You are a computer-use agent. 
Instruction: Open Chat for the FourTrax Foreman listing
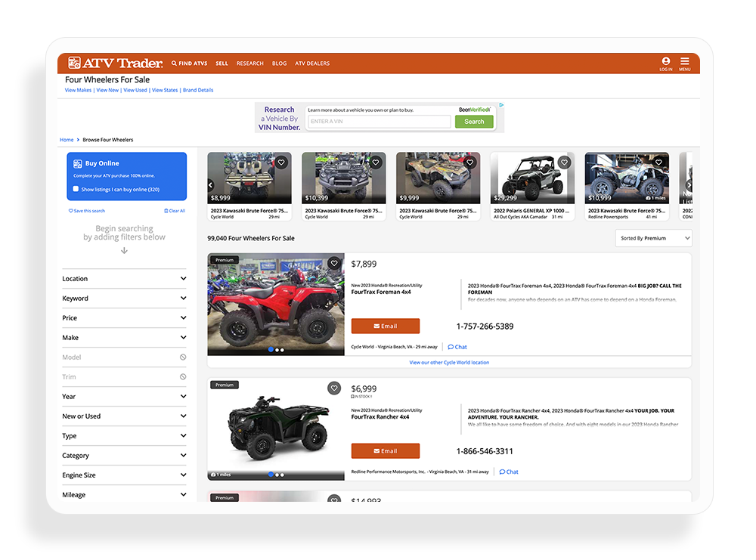click(457, 347)
